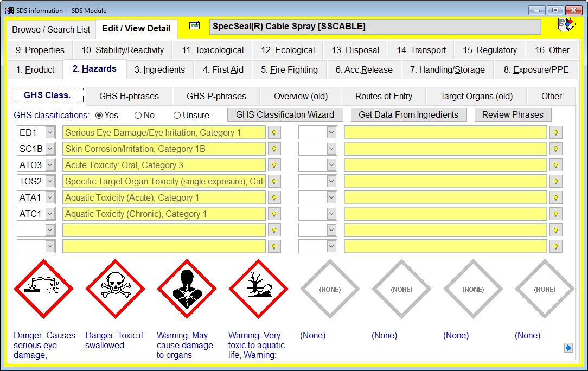Click lightbulb icon beside Aquatic Toxicity (Acute) row
Screen dimensions: 588x371
point(274,197)
